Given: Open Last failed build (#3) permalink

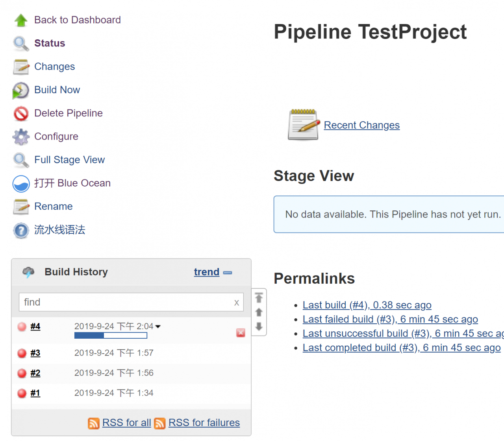Looking at the screenshot, I should tap(390, 319).
